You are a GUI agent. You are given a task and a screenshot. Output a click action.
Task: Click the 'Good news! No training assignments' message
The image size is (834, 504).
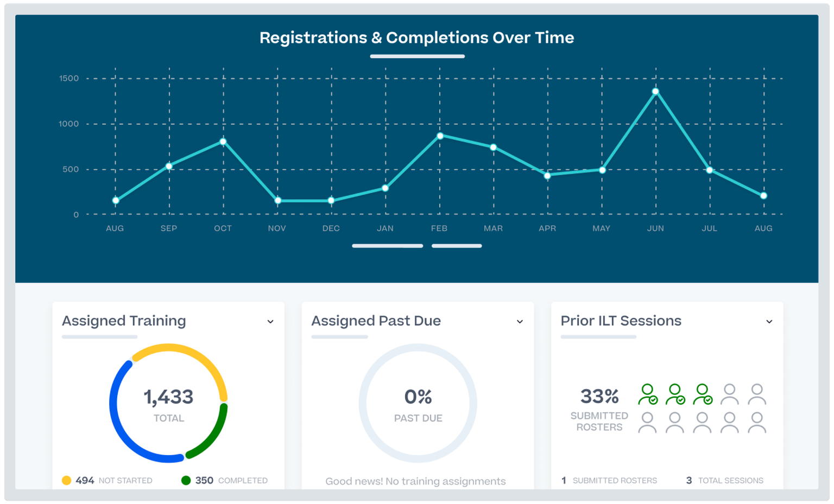pos(415,481)
